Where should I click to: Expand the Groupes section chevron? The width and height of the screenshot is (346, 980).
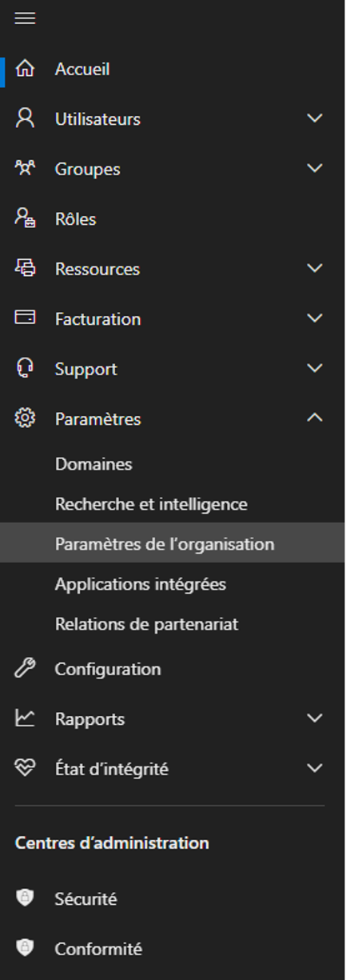pyautogui.click(x=315, y=168)
